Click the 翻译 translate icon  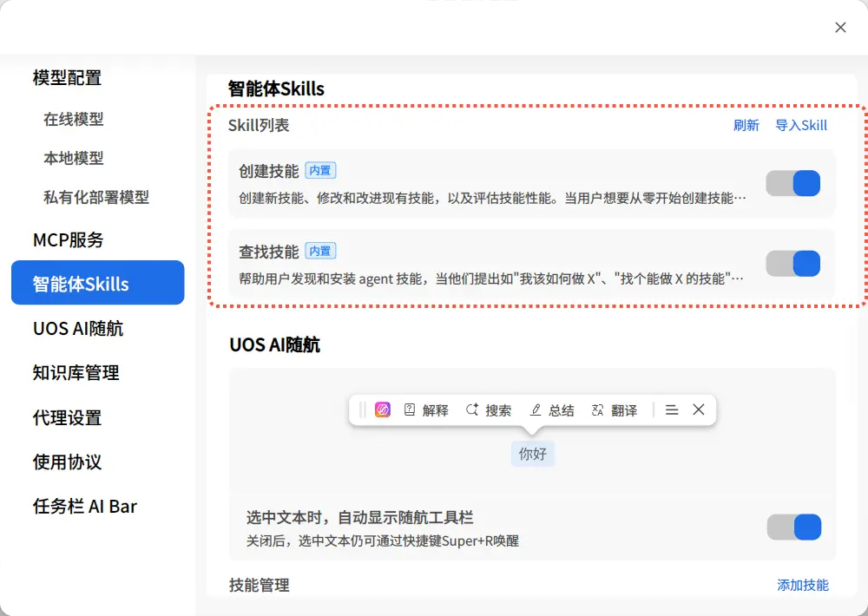597,410
